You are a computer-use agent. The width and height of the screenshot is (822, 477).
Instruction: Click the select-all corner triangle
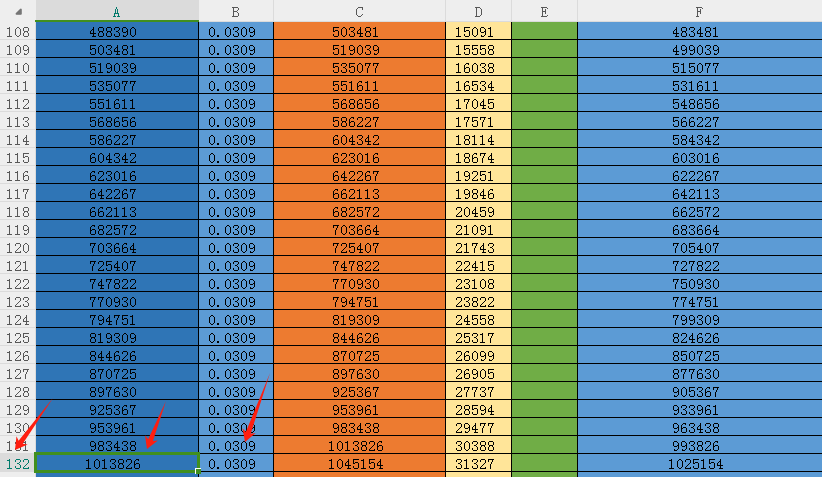(x=19, y=12)
